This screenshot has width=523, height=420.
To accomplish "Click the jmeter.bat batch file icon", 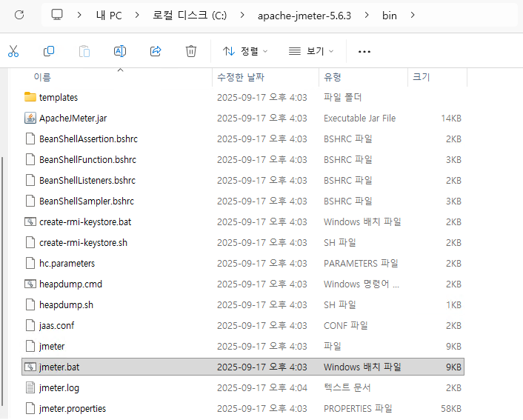I will pyautogui.click(x=30, y=367).
